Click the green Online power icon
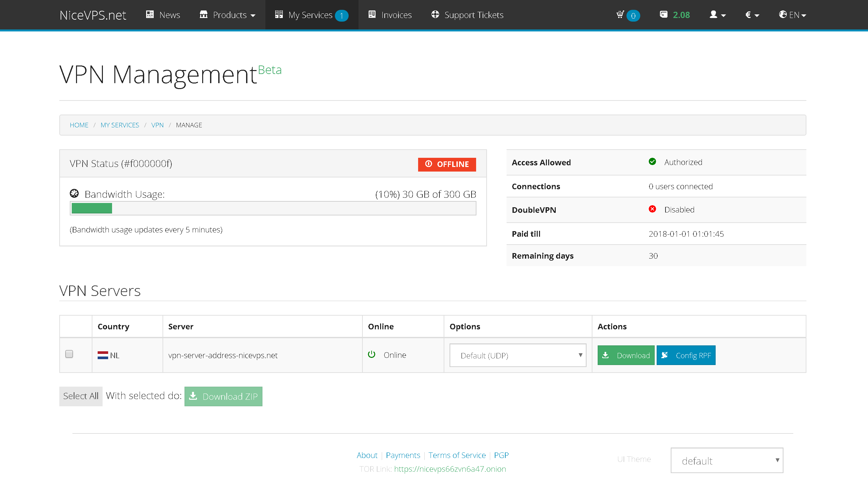This screenshot has width=868, height=477. 371,355
